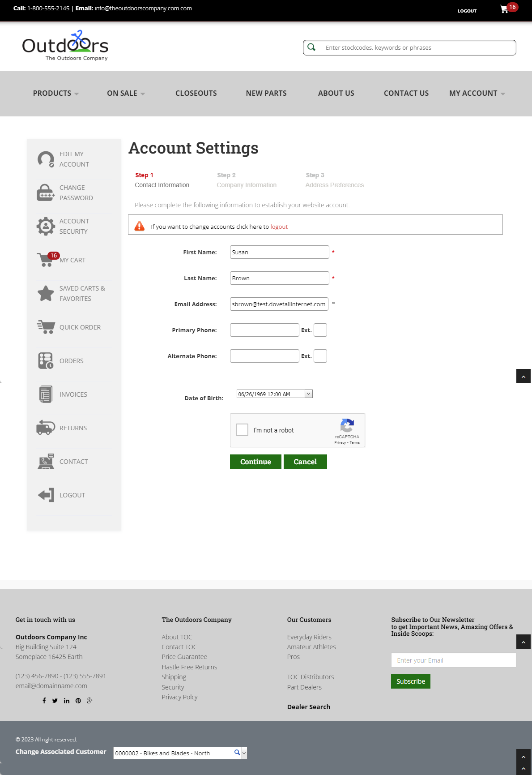Click the Pinterest icon in footer

tap(78, 701)
